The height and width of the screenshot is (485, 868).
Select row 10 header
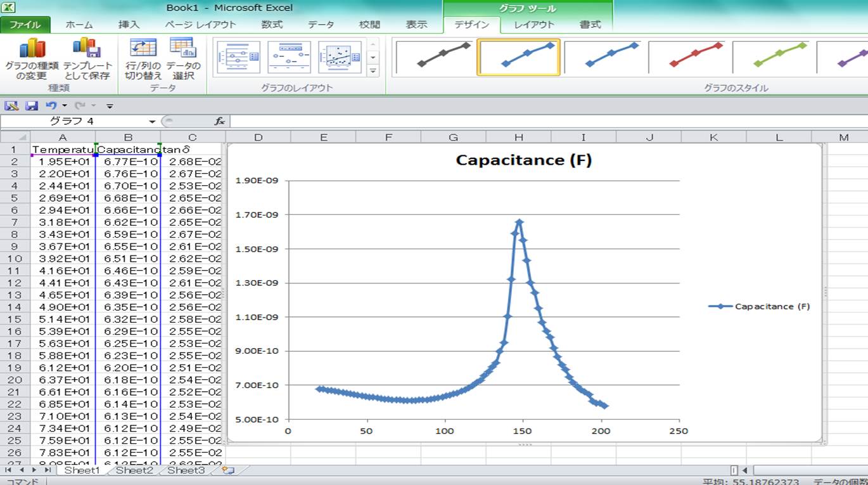click(15, 259)
